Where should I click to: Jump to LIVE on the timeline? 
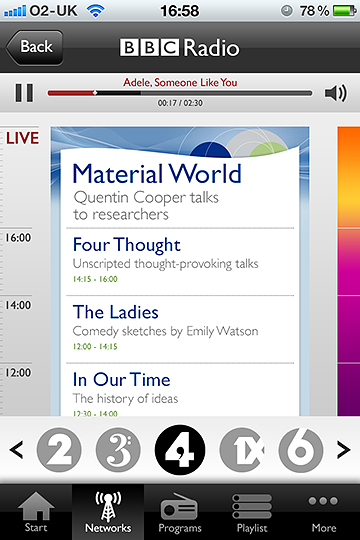tap(22, 138)
